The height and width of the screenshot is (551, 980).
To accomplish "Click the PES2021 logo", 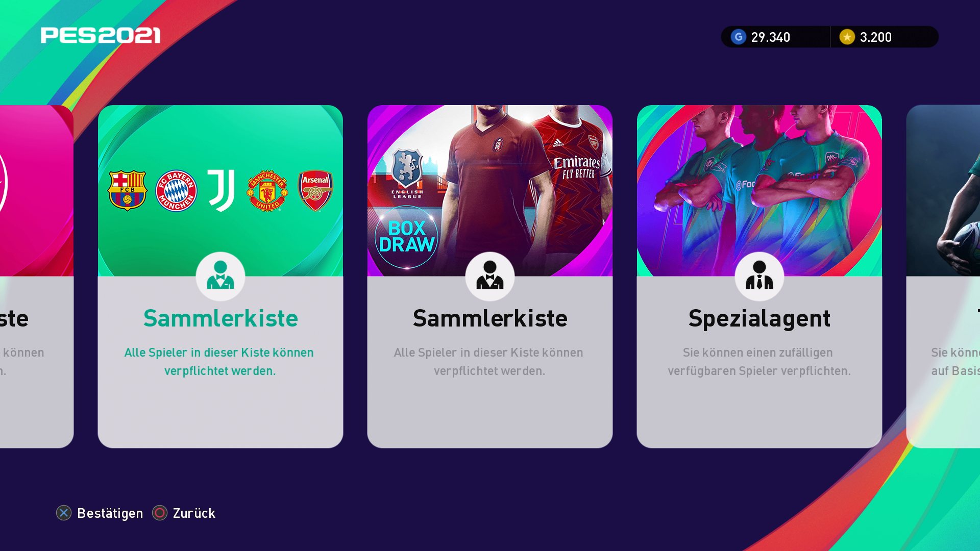I will 101,35.
